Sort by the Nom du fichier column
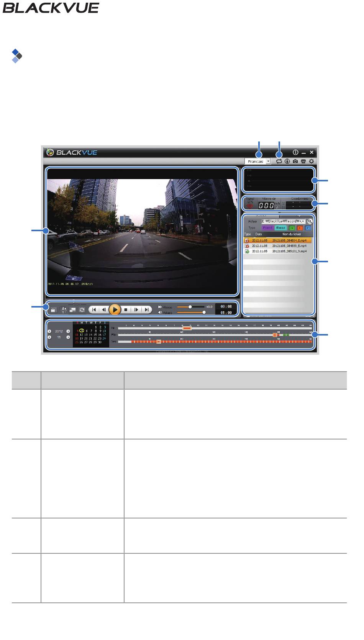This screenshot has height=640, width=364. (292, 234)
